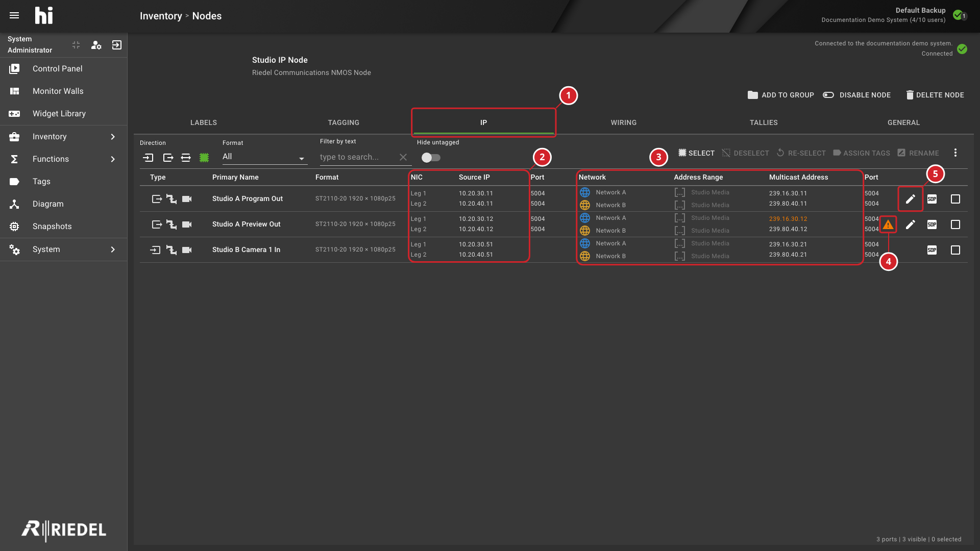The width and height of the screenshot is (980, 551).
Task: Sort by the Multicast Address column header
Action: (798, 177)
